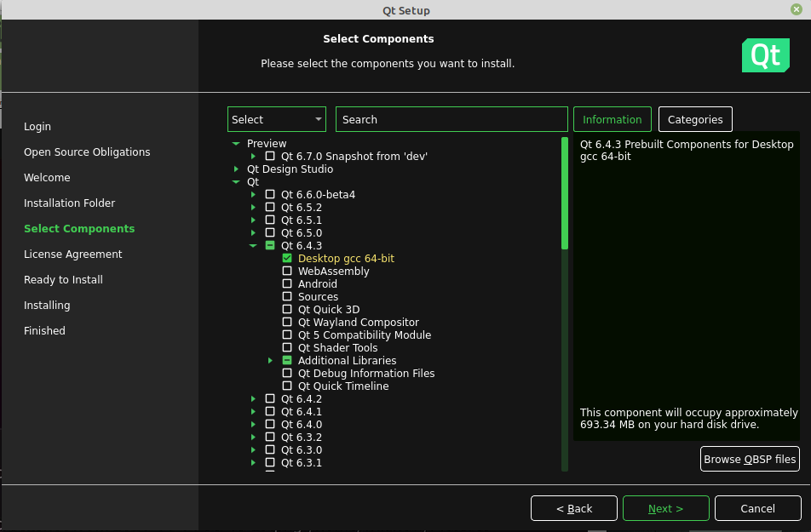Switch to the Categories tab
The width and height of the screenshot is (811, 532).
click(695, 120)
